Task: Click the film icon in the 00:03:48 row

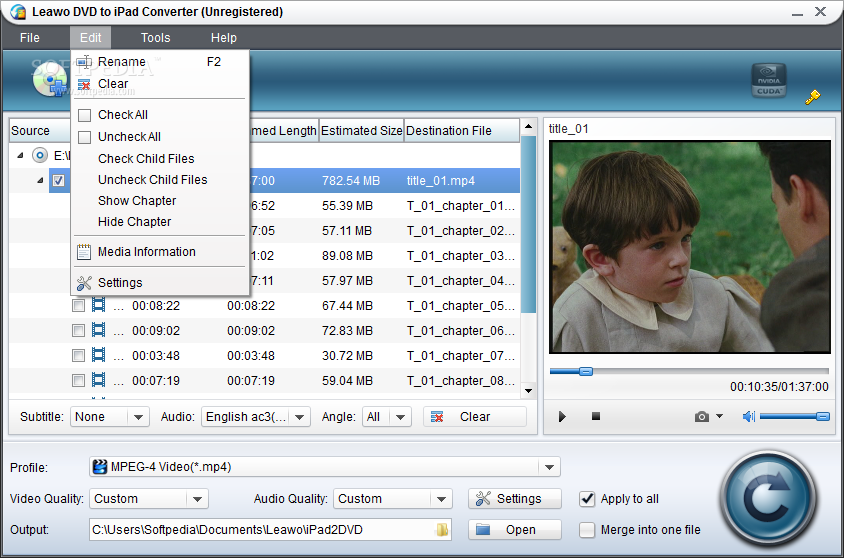Action: [99, 355]
